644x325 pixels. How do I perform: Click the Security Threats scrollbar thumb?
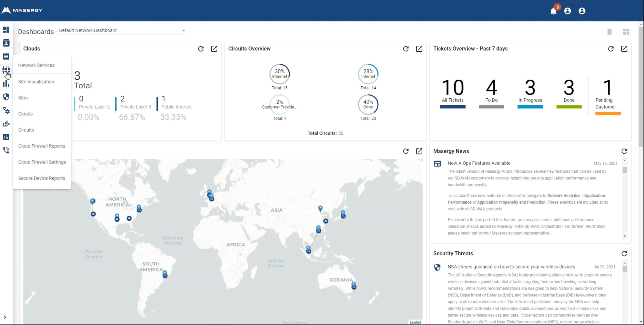[x=625, y=269]
